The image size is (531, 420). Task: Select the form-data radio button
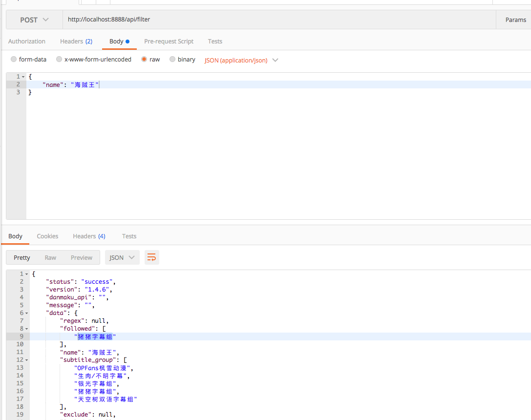pos(14,59)
